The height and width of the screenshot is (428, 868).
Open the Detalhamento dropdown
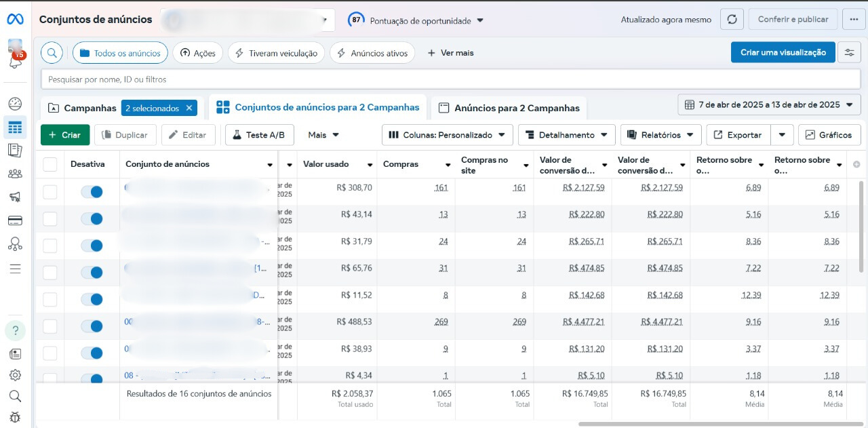[567, 135]
